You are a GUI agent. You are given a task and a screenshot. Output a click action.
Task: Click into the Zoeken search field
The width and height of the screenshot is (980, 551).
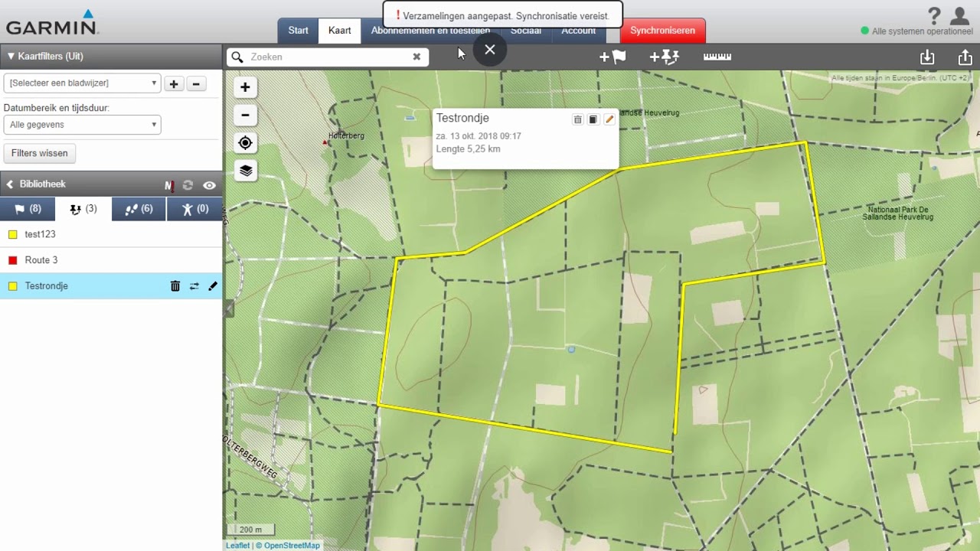click(x=329, y=57)
